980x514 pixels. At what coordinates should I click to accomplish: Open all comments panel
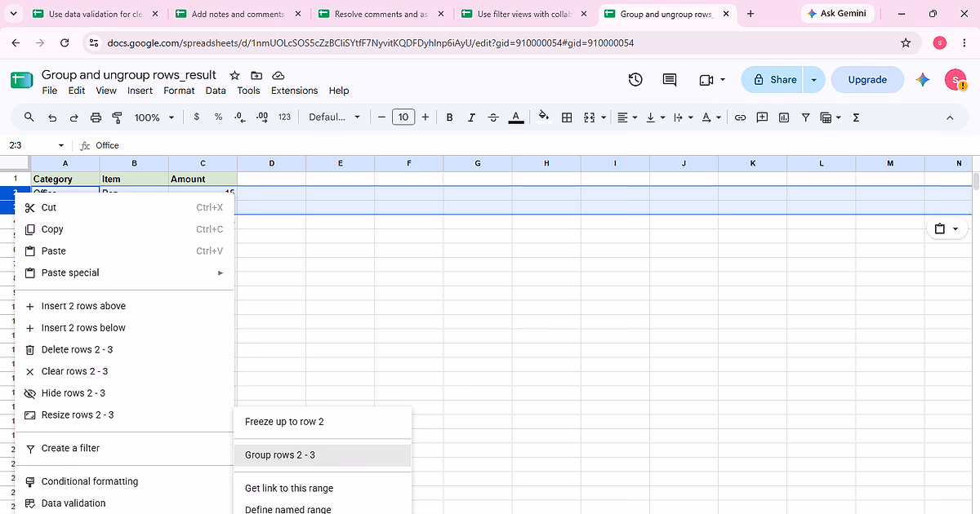[670, 80]
